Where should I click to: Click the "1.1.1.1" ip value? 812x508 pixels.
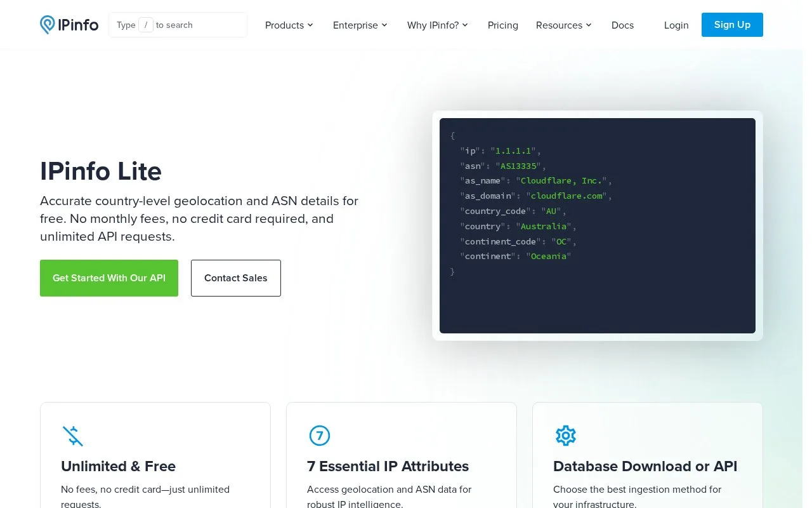(513, 150)
